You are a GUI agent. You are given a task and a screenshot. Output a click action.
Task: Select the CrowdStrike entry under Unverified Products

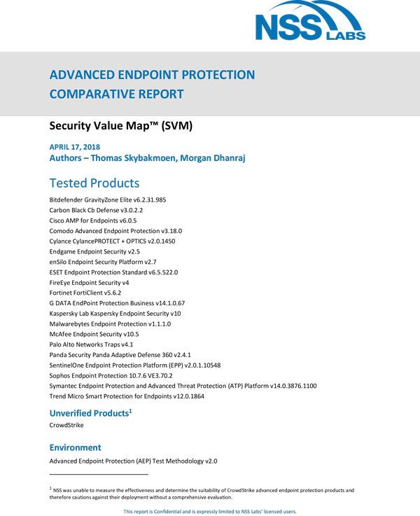pyautogui.click(x=66, y=425)
